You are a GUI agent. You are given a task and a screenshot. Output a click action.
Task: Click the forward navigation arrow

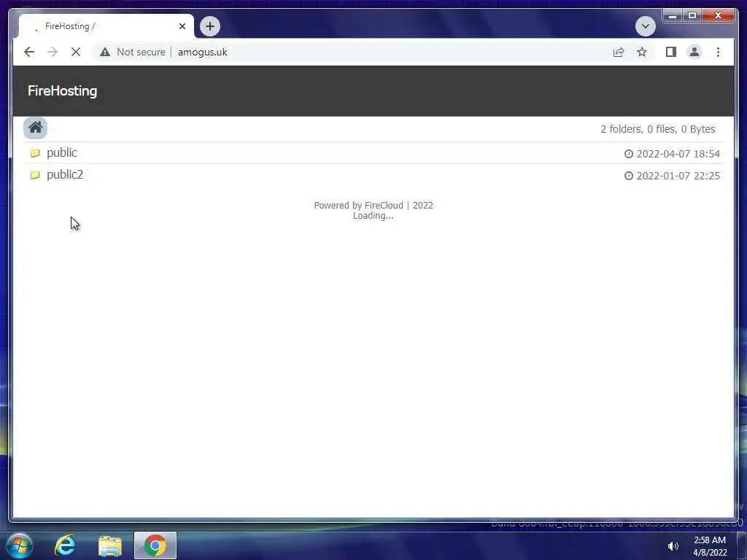(x=53, y=52)
